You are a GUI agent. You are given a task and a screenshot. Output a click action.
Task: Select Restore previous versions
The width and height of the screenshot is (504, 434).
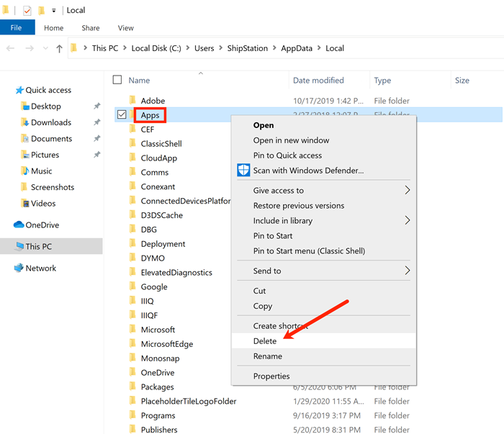click(324, 205)
